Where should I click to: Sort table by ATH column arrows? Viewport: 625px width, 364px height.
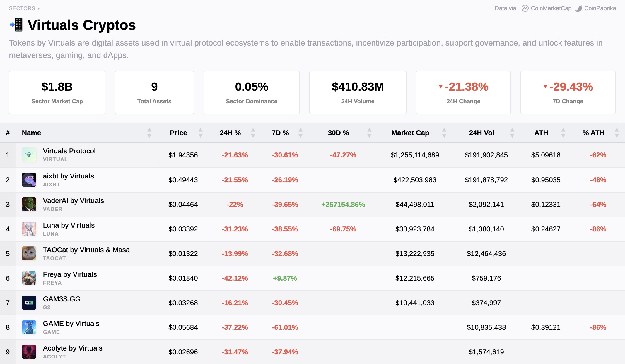click(563, 133)
